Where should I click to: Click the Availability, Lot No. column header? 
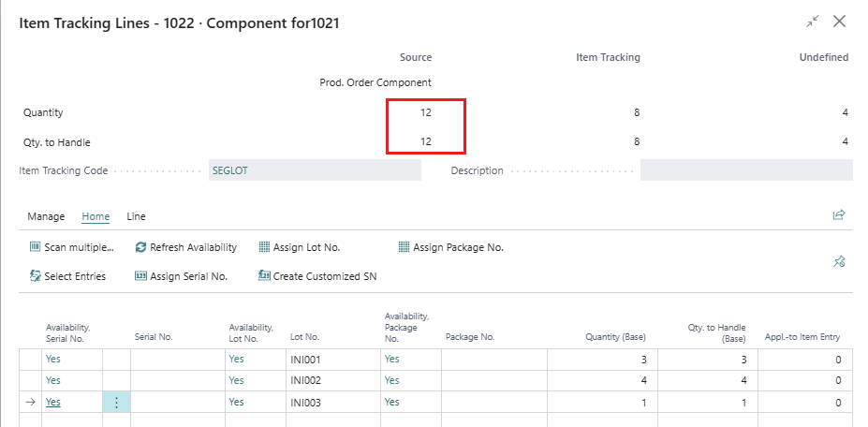coord(251,332)
